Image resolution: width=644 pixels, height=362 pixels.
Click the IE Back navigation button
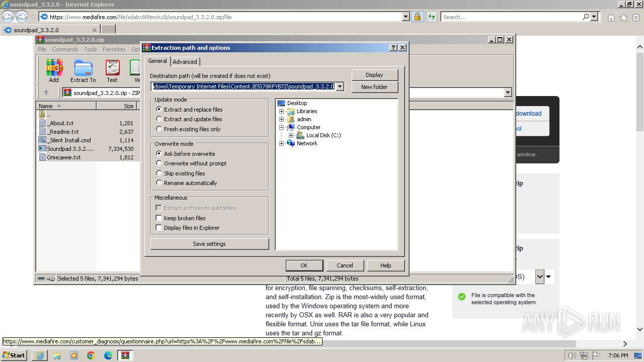[x=8, y=17]
